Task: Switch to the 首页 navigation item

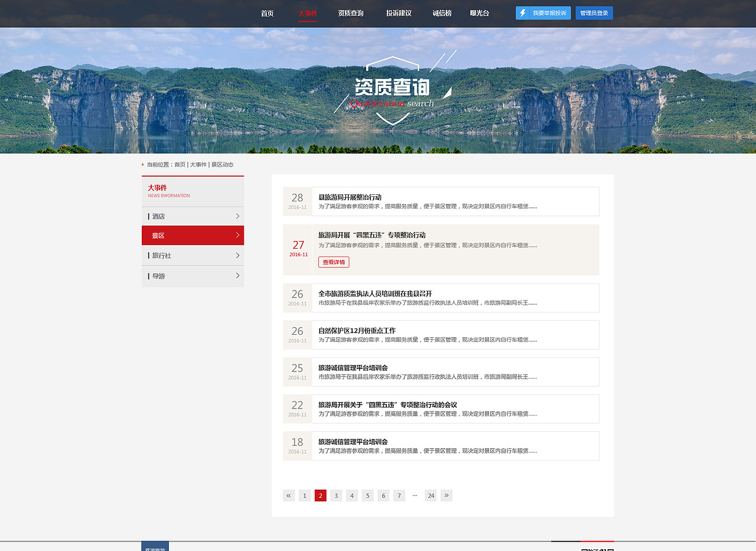Action: (267, 13)
